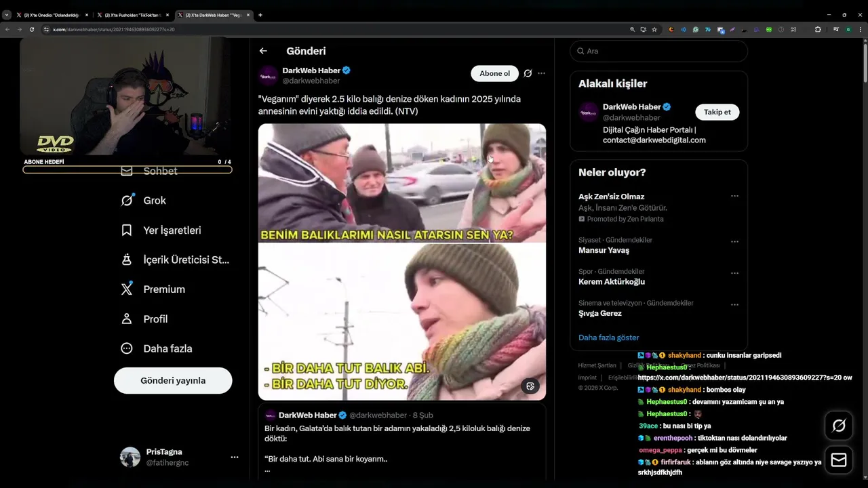868x488 pixels.
Task: Open post options three-dot menu
Action: (x=541, y=73)
